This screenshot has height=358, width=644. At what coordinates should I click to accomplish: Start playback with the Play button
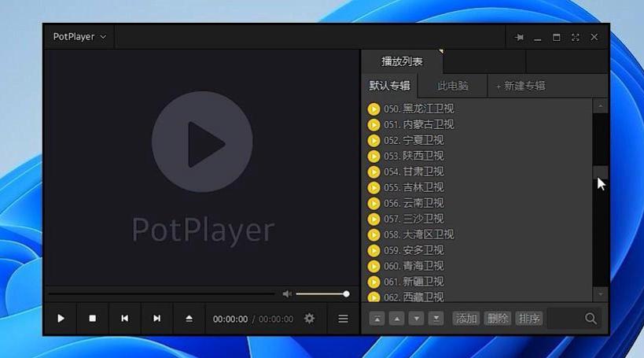[x=61, y=319]
